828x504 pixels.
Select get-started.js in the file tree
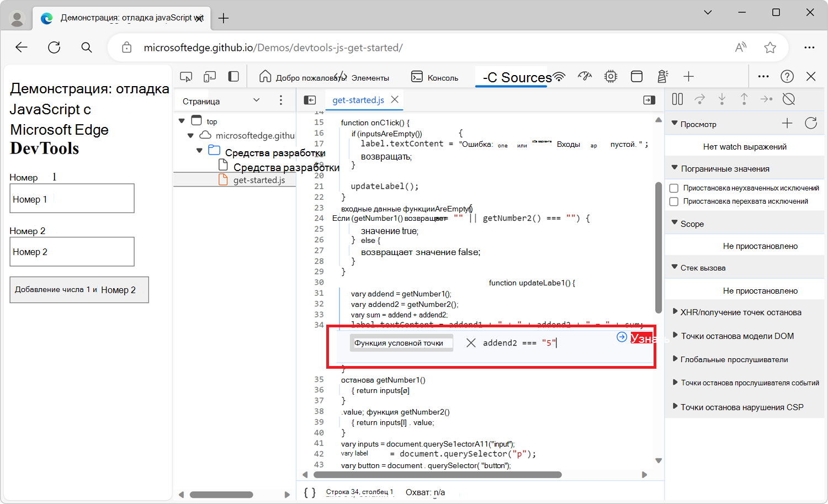pos(259,180)
